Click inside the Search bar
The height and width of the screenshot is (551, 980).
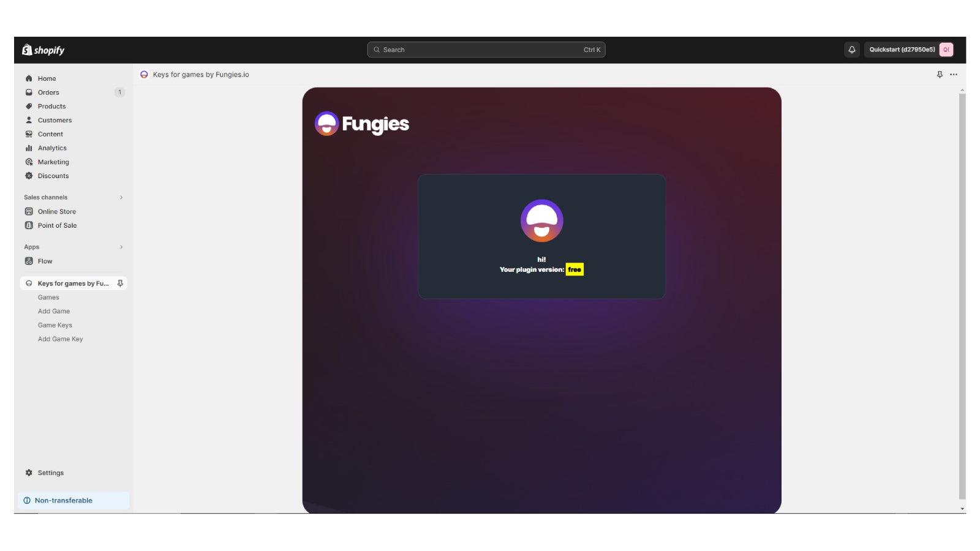486,50
